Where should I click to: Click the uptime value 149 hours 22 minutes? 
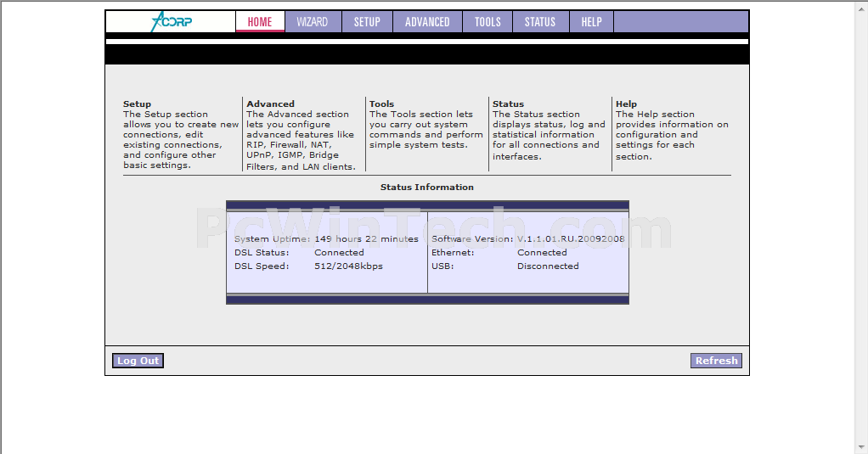(366, 239)
